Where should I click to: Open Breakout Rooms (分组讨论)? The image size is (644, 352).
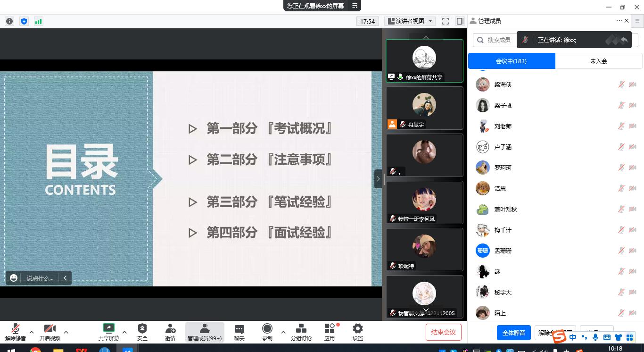pyautogui.click(x=301, y=329)
